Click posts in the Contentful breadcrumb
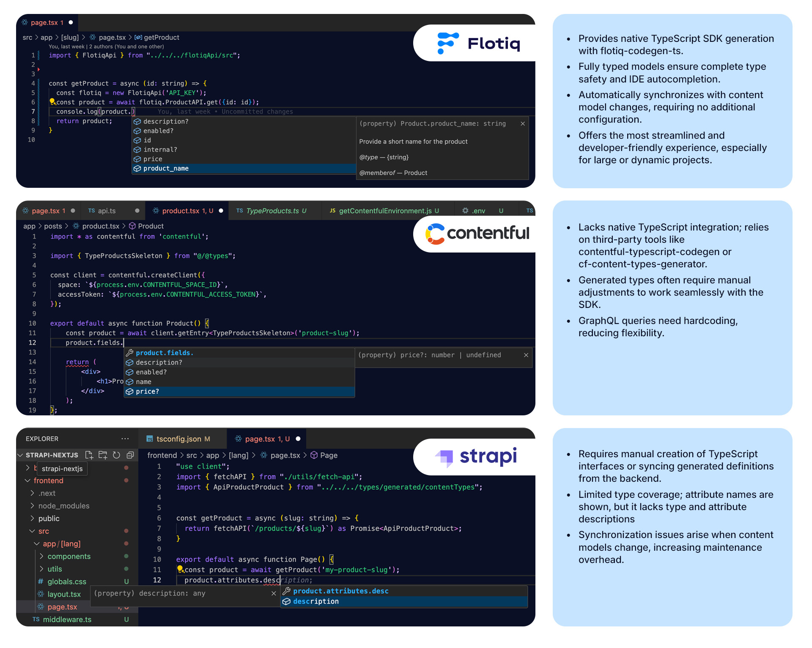 (x=53, y=226)
